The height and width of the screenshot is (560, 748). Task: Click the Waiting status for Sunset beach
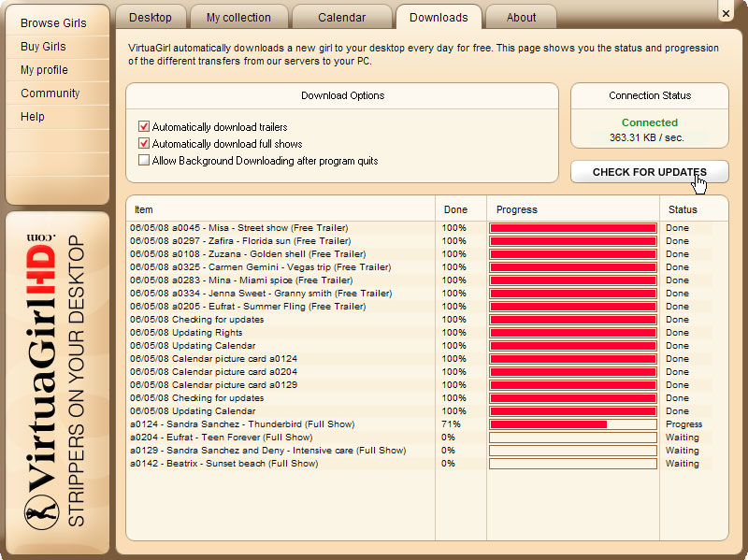683,463
